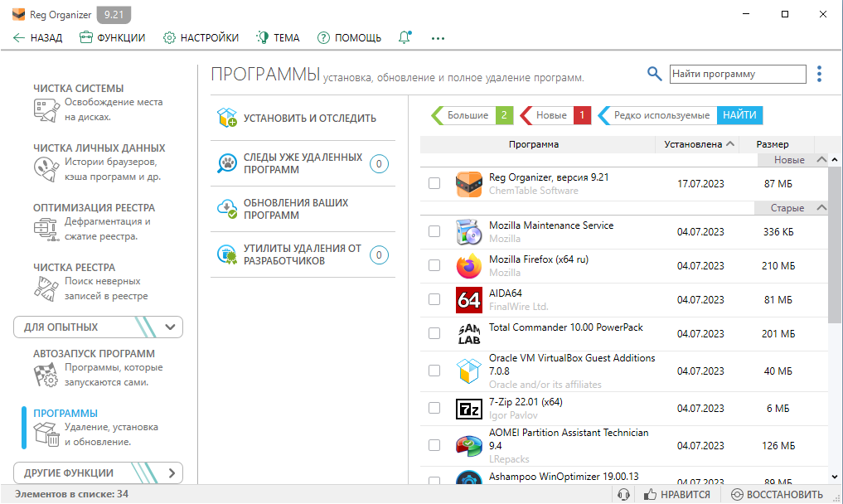Tick the Oracle VM VirtualBox Guest Additions checkbox
The image size is (843, 504).
click(x=434, y=371)
